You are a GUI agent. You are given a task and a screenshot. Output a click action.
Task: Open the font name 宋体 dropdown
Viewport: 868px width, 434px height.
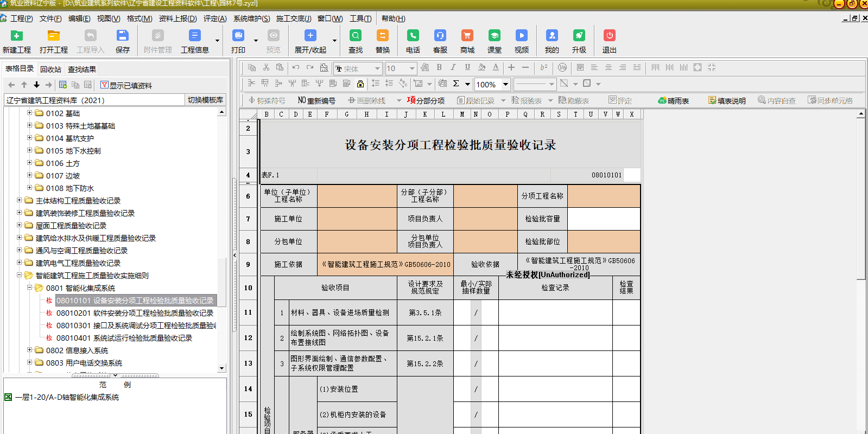point(377,68)
